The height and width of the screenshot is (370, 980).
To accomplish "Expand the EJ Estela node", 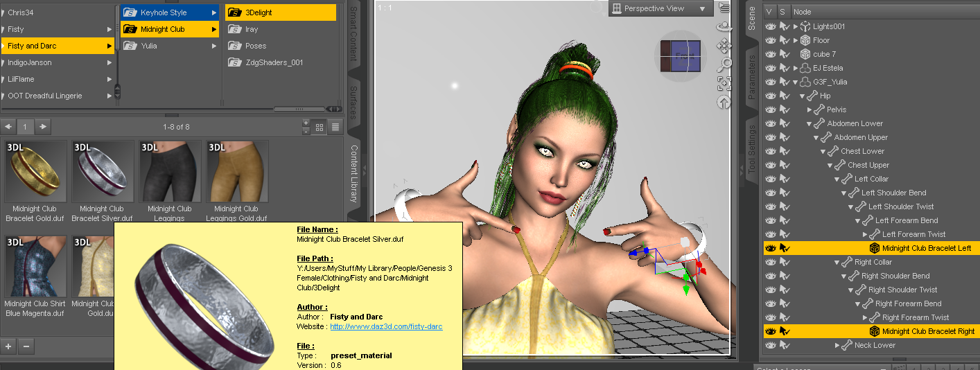I will (x=796, y=68).
